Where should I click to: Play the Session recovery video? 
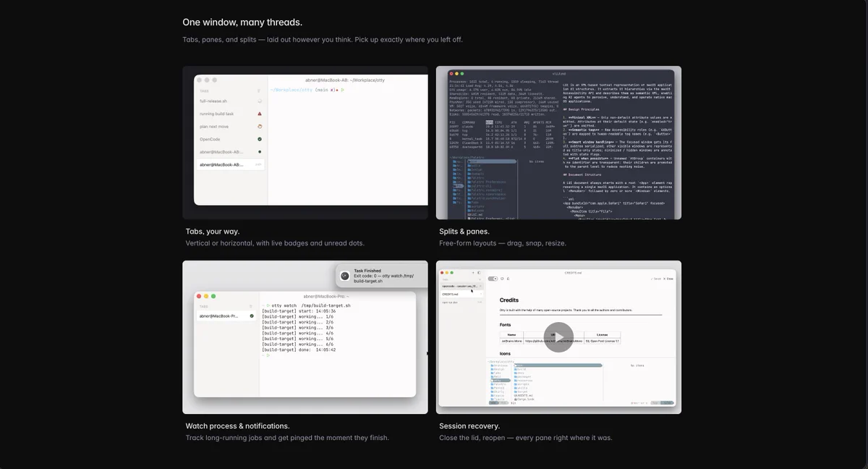pos(558,337)
